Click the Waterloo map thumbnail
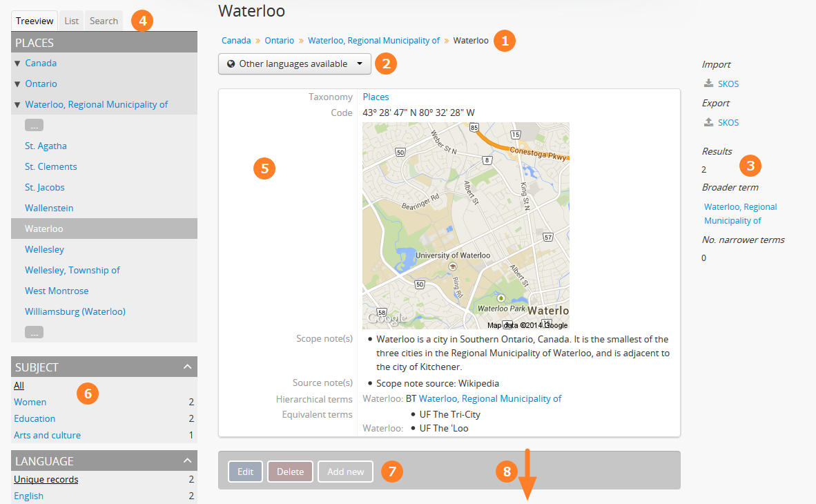Viewport: 816px width, 504px height. [x=465, y=226]
